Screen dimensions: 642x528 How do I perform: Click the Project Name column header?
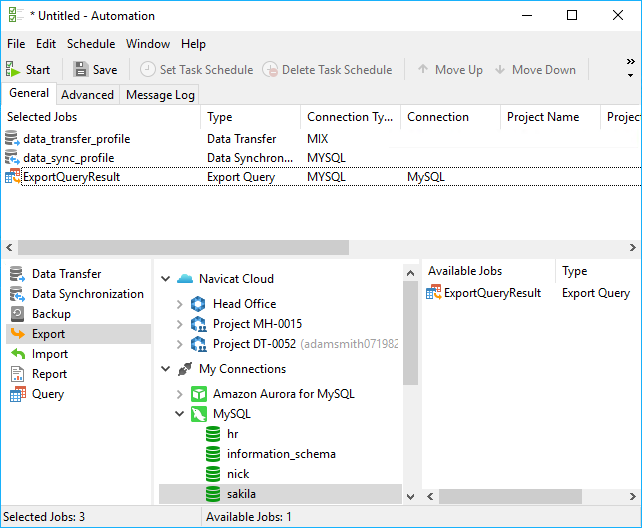click(x=550, y=117)
